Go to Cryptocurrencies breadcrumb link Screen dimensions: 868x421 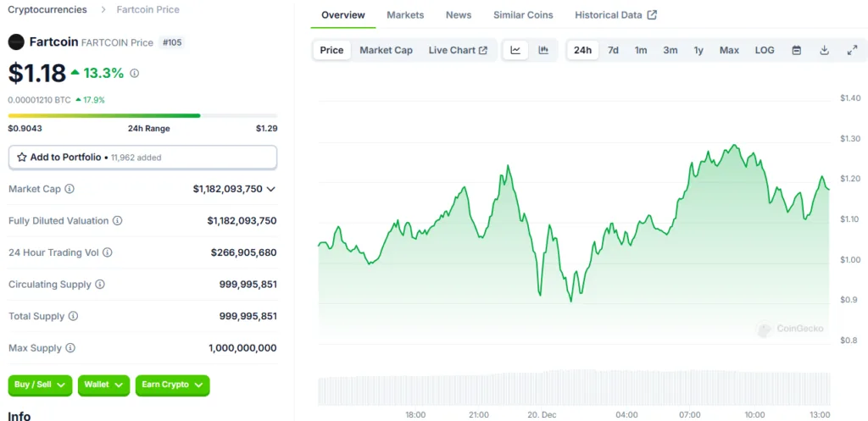(x=47, y=9)
